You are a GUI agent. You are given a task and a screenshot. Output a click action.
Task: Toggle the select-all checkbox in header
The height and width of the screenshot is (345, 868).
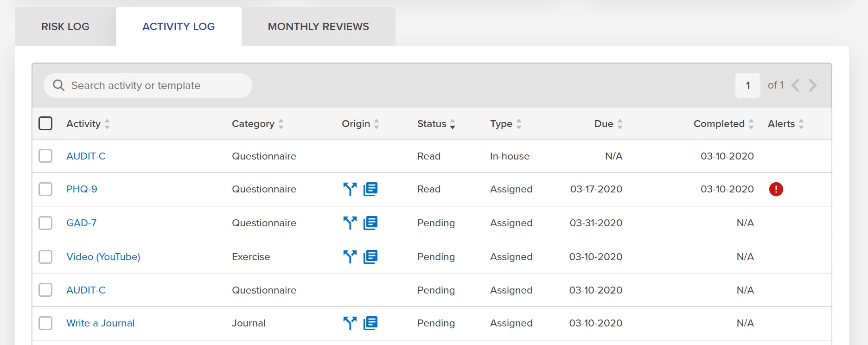45,123
